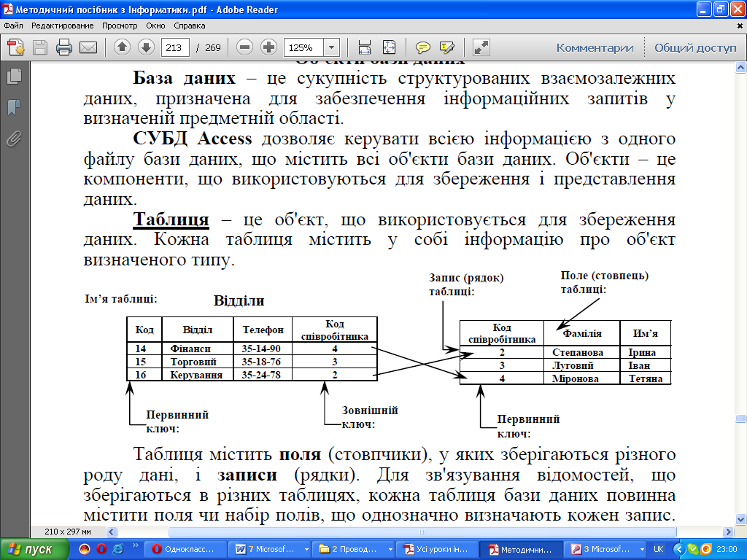Open the Справка menu
The width and height of the screenshot is (747, 560).
tap(189, 26)
